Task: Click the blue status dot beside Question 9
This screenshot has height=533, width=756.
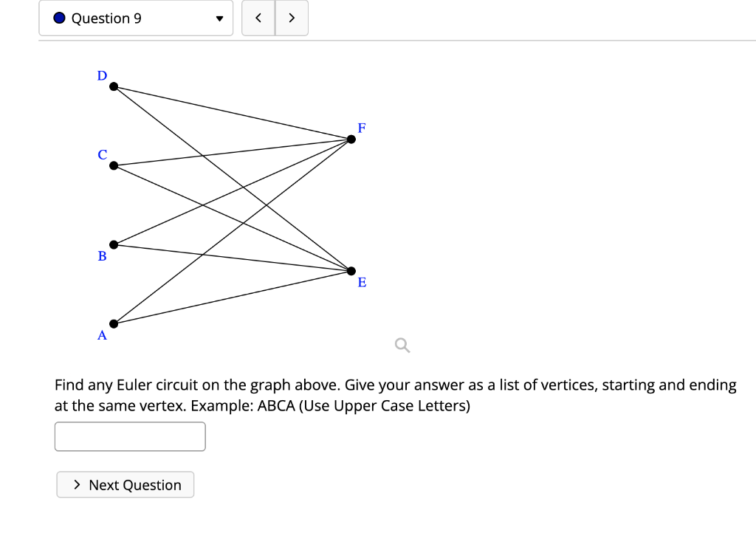Action: (58, 18)
